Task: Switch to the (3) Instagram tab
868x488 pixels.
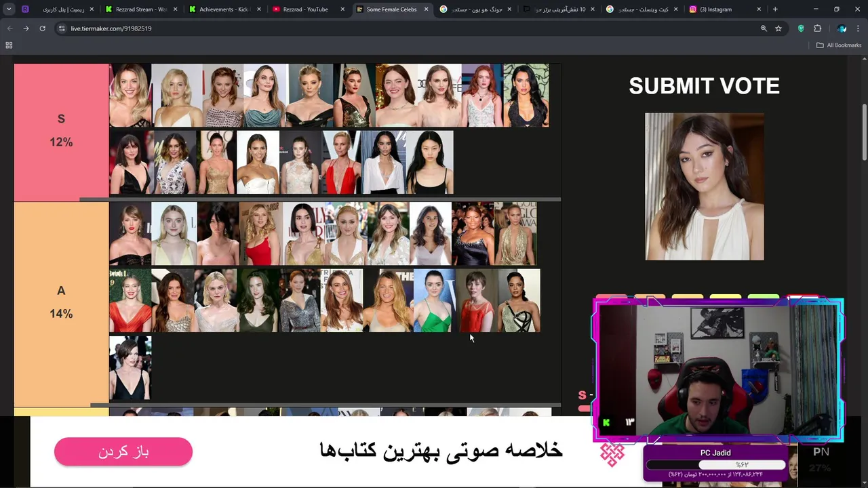Action: pos(725,9)
